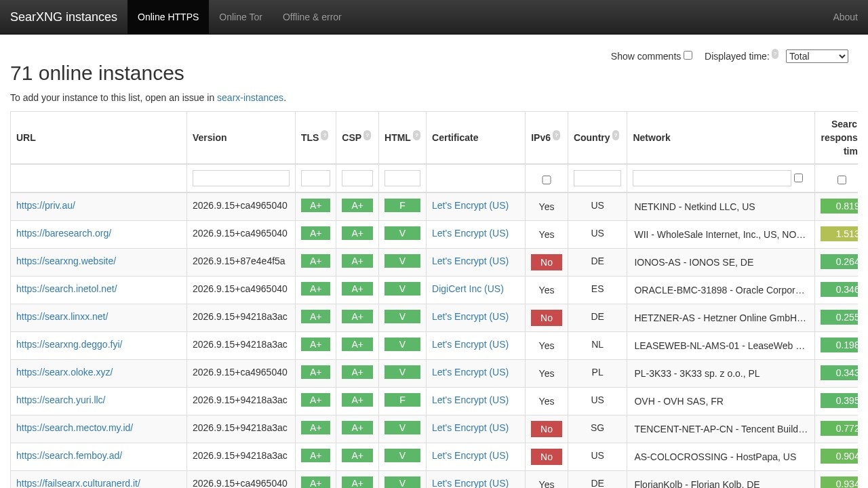Image resolution: width=868 pixels, height=488 pixels.
Task: Click the TLS A+ badge for baresearch.org
Action: tap(315, 233)
